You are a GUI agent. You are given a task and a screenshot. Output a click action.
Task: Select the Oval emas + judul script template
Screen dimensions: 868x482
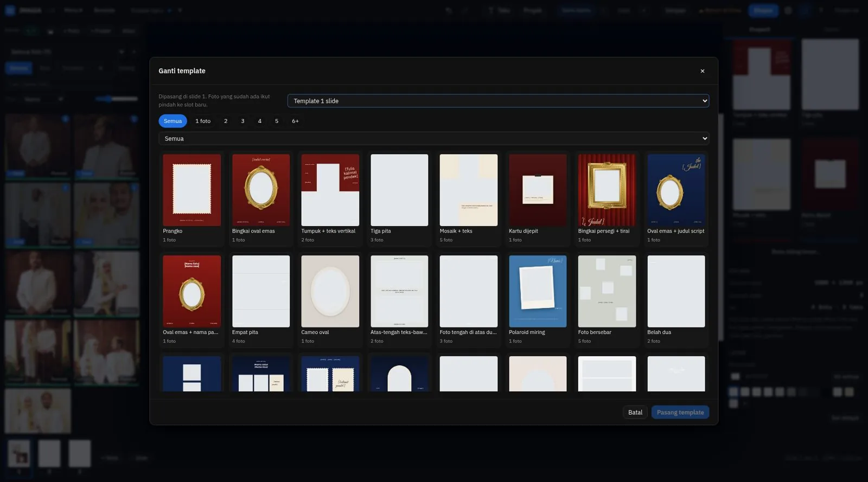point(676,198)
